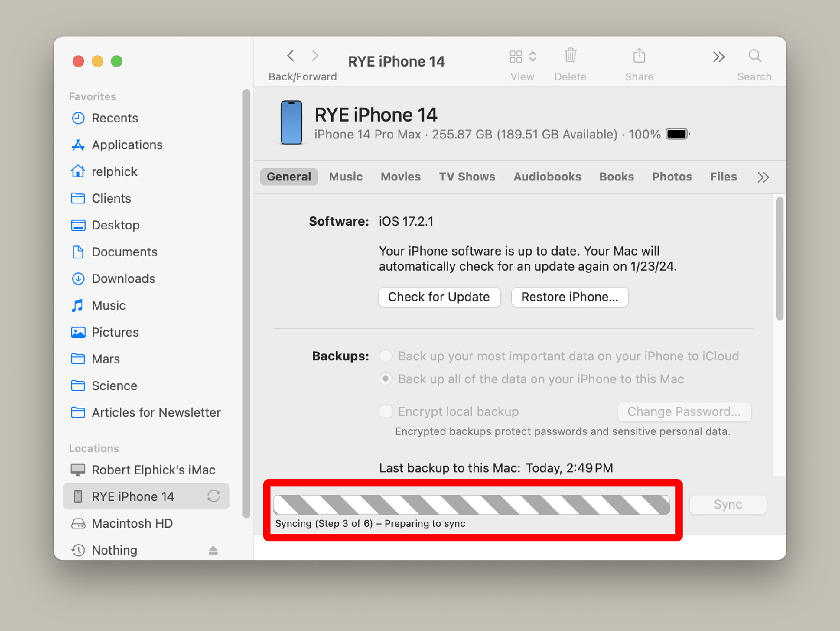
Task: Switch to the General tab
Action: (289, 177)
